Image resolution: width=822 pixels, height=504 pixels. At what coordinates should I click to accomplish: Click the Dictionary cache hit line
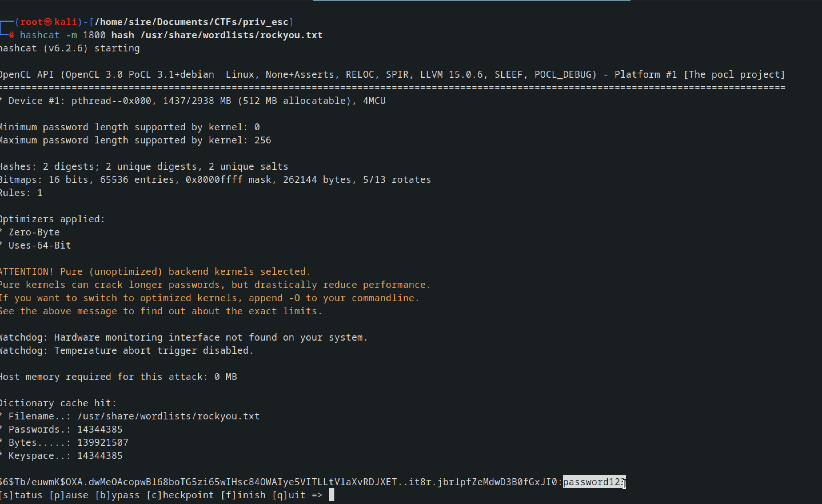[58, 403]
